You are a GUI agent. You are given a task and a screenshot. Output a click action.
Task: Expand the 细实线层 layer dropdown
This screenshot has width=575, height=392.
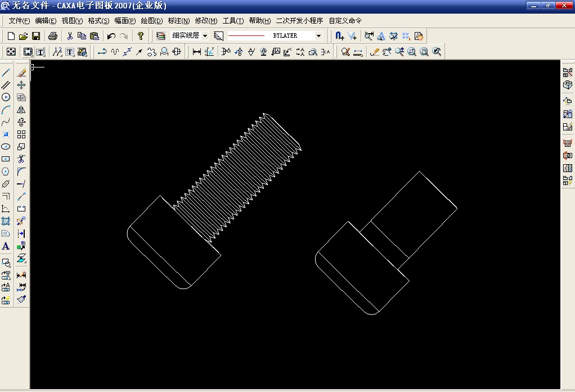205,36
